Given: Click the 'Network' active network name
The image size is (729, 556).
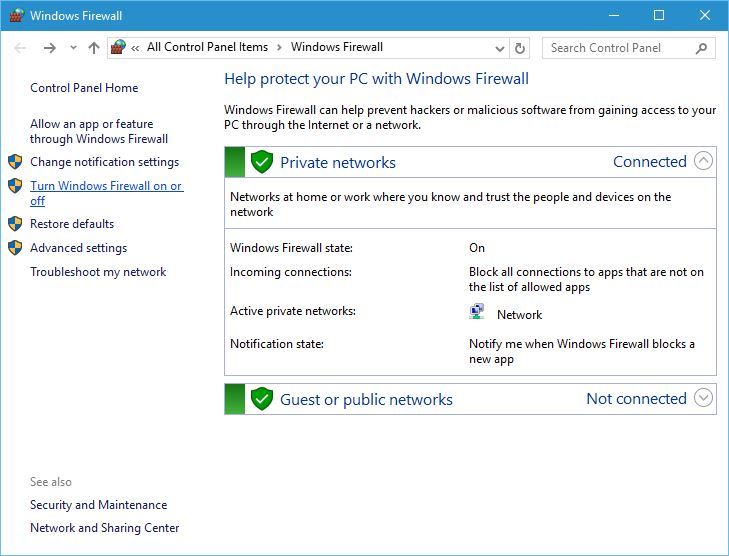Looking at the screenshot, I should tap(519, 315).
